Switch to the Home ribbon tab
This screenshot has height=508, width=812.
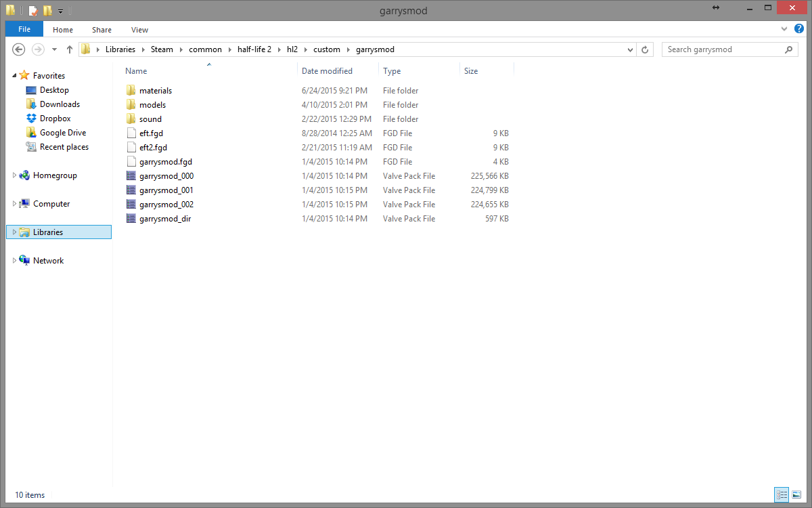click(x=63, y=29)
